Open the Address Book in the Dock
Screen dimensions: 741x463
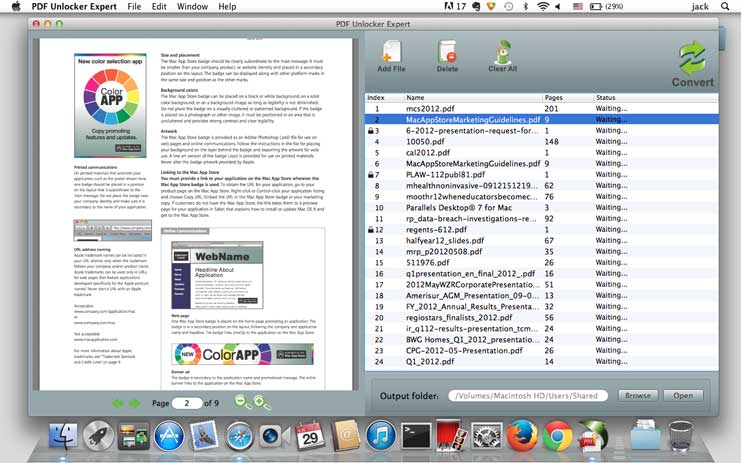click(x=345, y=436)
